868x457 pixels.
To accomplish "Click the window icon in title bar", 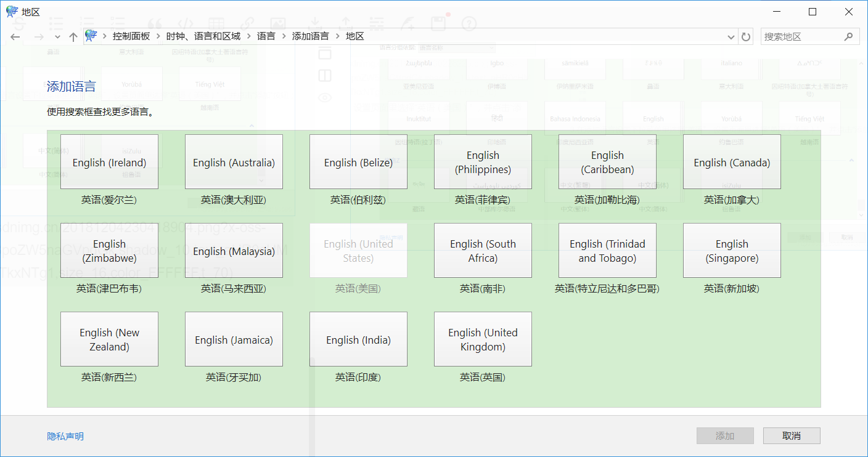I will tap(12, 11).
